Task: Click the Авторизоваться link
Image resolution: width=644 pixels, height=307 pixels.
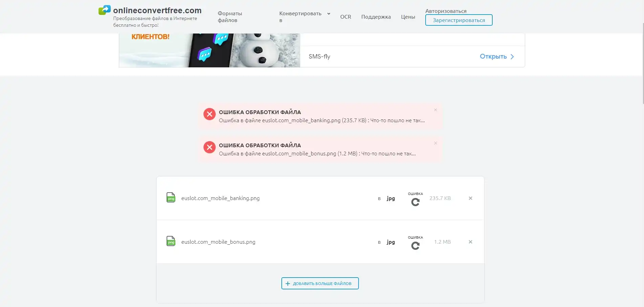Action: coord(446,11)
